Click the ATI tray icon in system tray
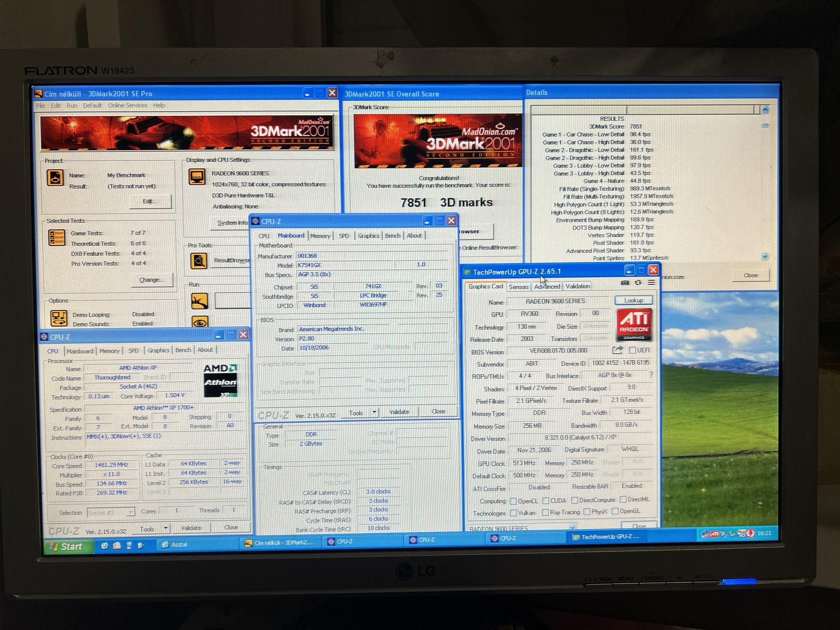Screen dimensions: 840x630 (714, 534)
